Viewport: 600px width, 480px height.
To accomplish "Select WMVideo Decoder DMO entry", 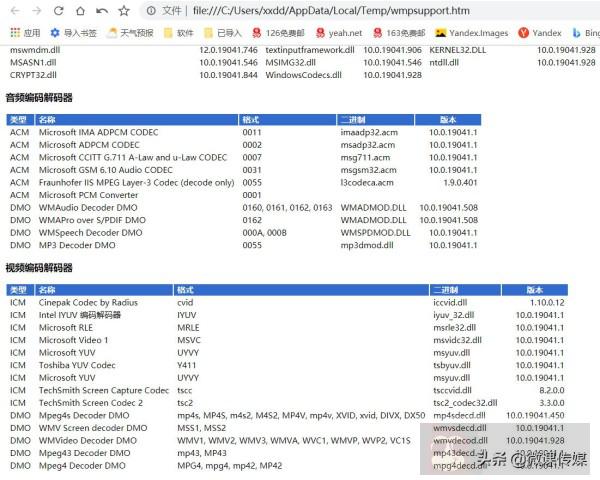I will pos(88,441).
